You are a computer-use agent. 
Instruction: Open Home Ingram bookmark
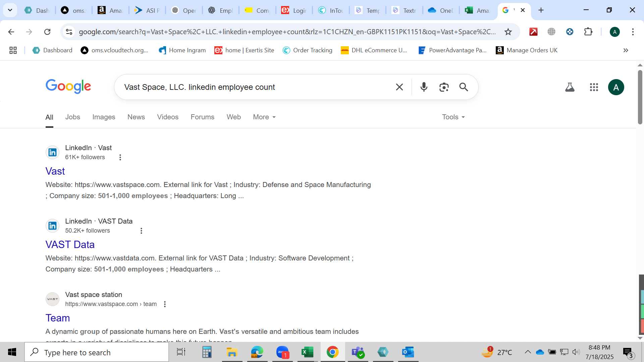(182, 50)
